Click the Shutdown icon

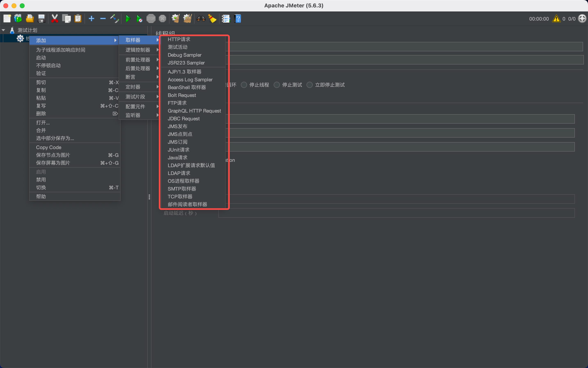pos(162,18)
